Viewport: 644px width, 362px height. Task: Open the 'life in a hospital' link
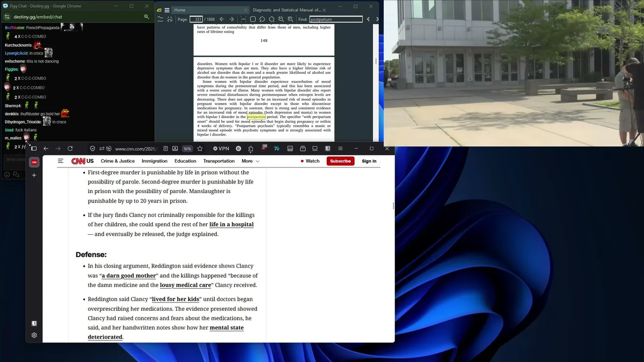(231, 224)
